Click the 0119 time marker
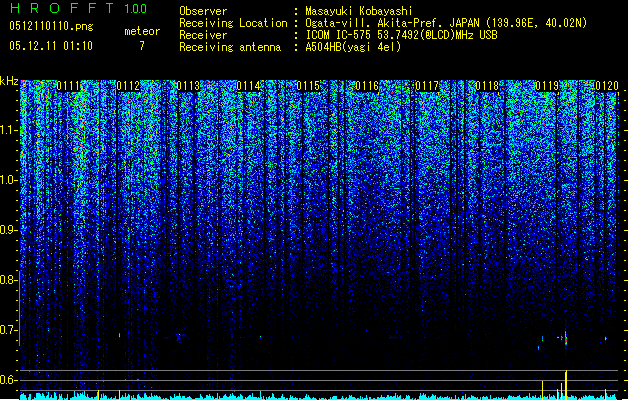 tap(547, 86)
